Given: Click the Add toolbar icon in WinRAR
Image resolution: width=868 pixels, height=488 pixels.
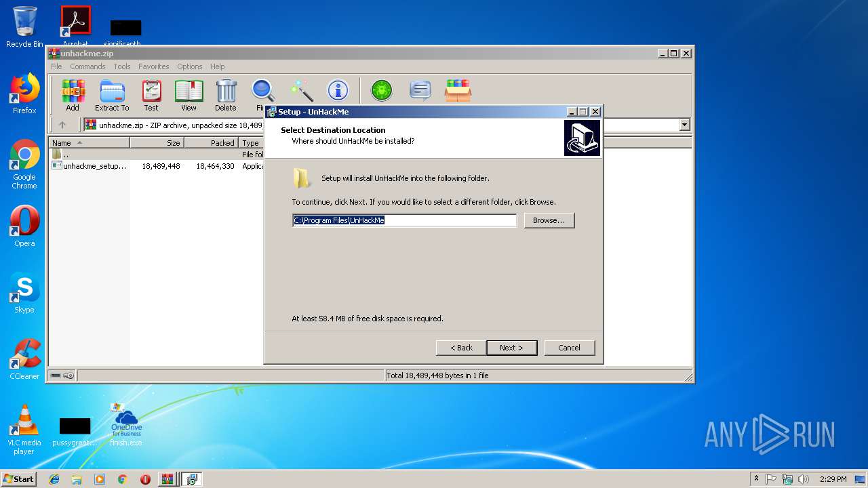Looking at the screenshot, I should point(73,95).
